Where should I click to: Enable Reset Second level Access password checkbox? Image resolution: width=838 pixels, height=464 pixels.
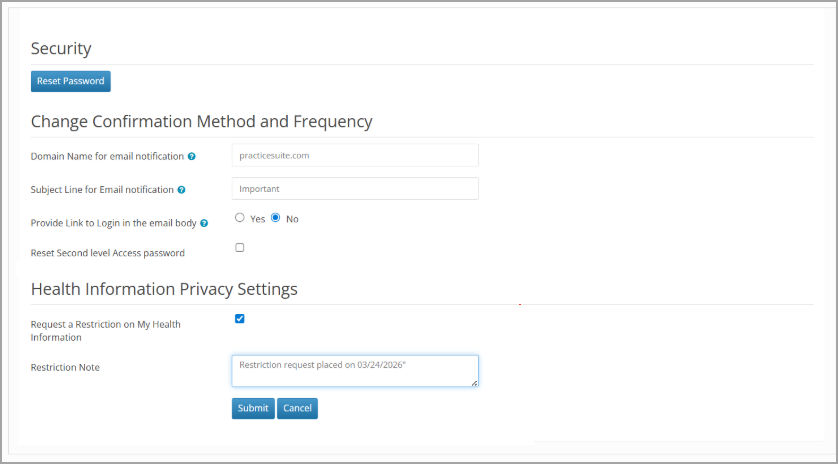[x=240, y=247]
